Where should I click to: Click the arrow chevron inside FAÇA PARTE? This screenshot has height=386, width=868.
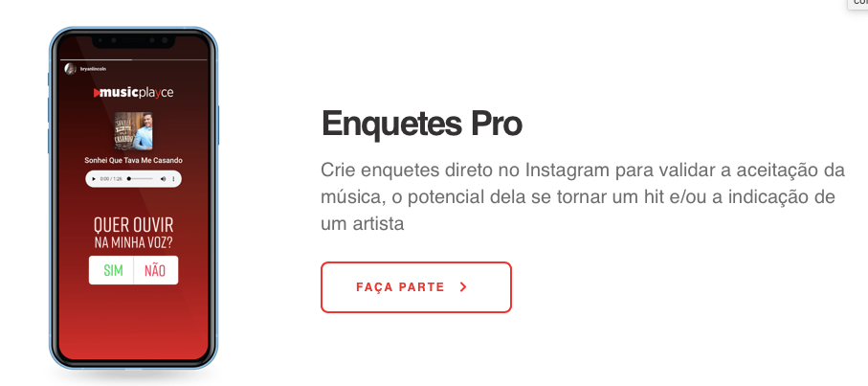pos(463,287)
